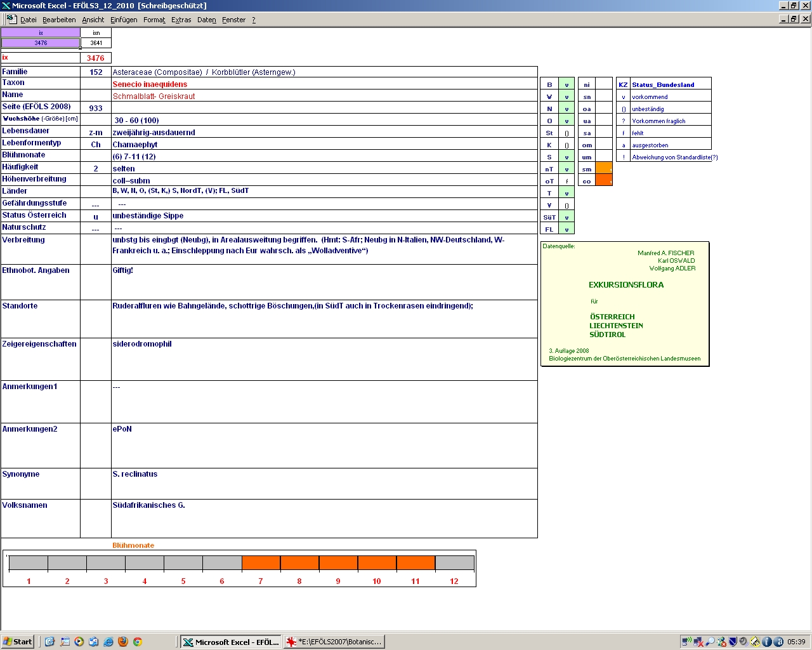
Task: Open the Extras menu
Action: coord(181,20)
